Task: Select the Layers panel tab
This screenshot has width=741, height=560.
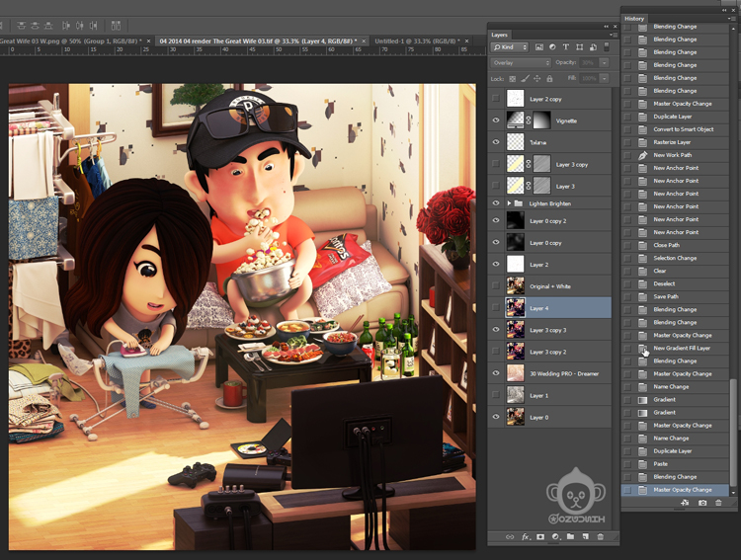Action: [x=500, y=35]
